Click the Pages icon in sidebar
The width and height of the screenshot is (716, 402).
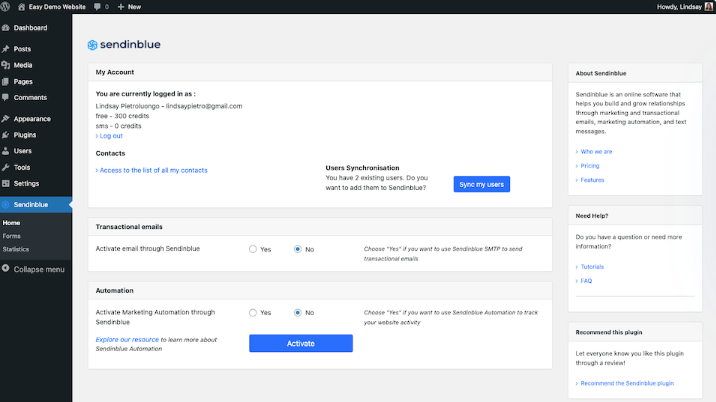tap(5, 82)
